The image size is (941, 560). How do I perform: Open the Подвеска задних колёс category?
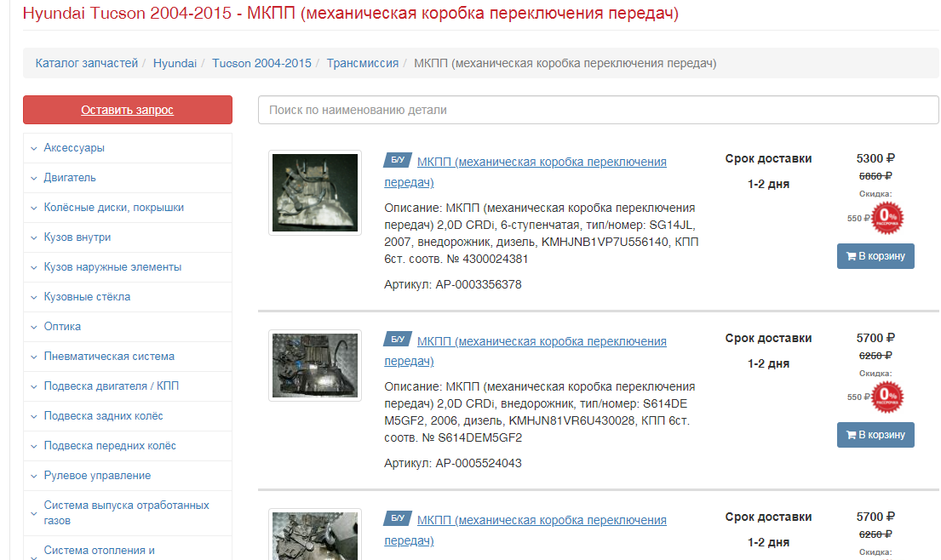tap(103, 416)
